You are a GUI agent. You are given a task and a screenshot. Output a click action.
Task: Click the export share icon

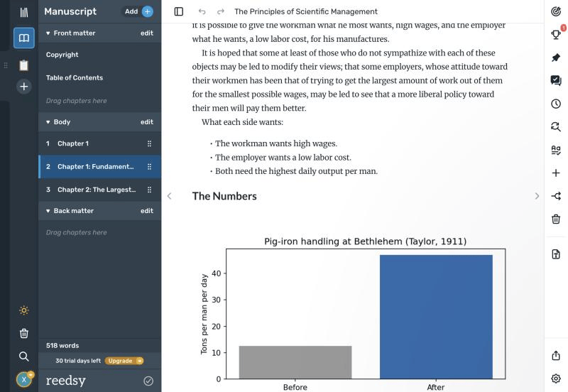point(556,355)
